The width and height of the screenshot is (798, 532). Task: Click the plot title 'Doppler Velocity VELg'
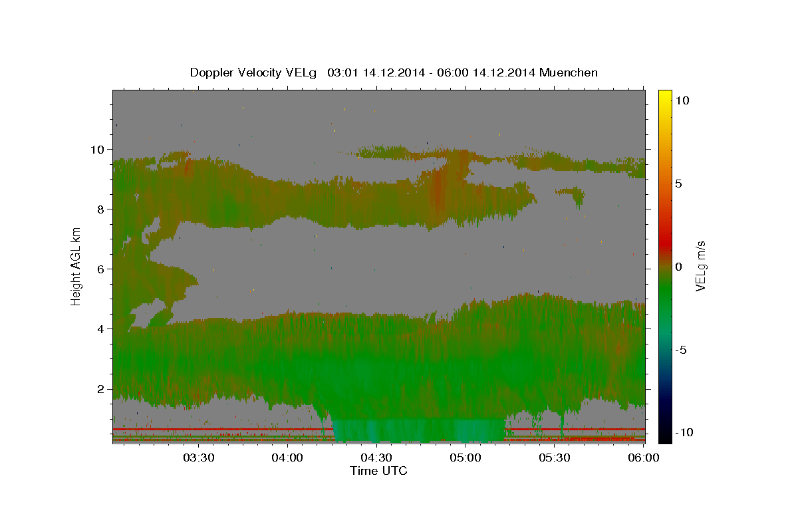click(253, 72)
